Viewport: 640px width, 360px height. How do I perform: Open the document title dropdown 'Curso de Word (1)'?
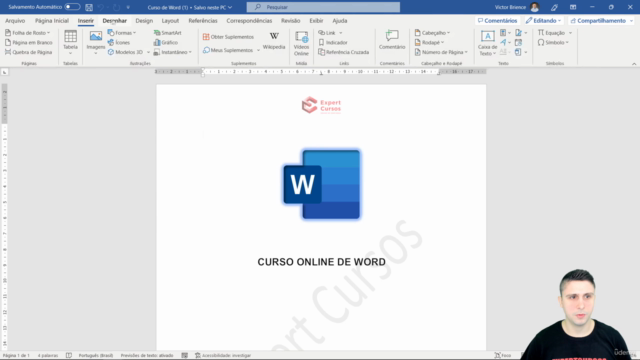pos(190,7)
